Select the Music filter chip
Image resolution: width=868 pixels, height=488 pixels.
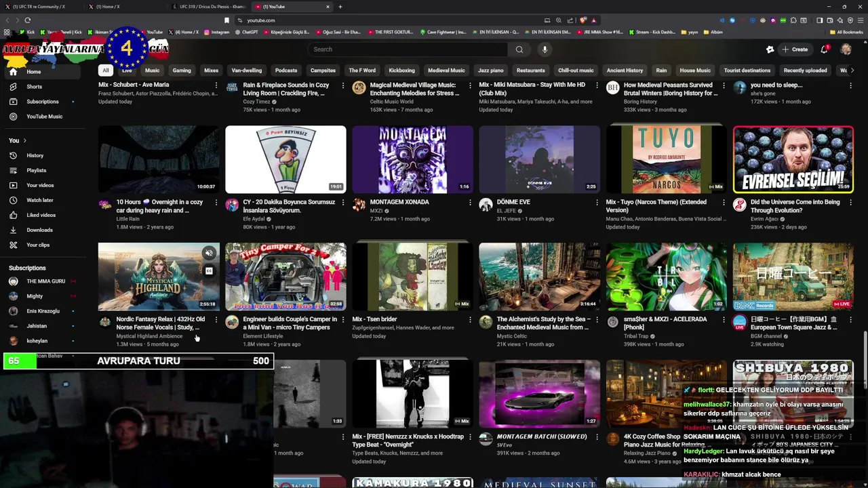(x=153, y=70)
